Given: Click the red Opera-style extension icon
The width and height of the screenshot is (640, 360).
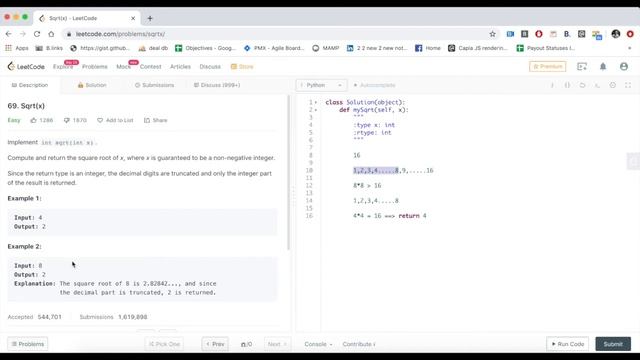Looking at the screenshot, I should point(539,34).
